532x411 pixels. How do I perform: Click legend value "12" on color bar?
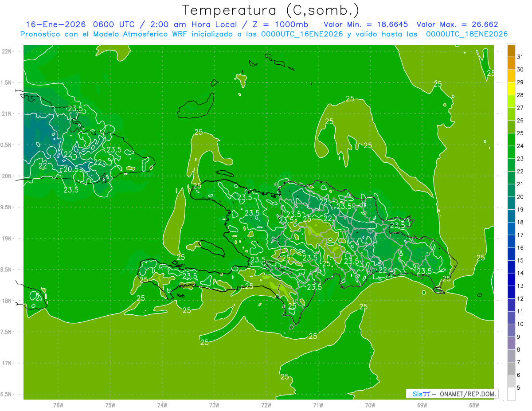pos(520,299)
